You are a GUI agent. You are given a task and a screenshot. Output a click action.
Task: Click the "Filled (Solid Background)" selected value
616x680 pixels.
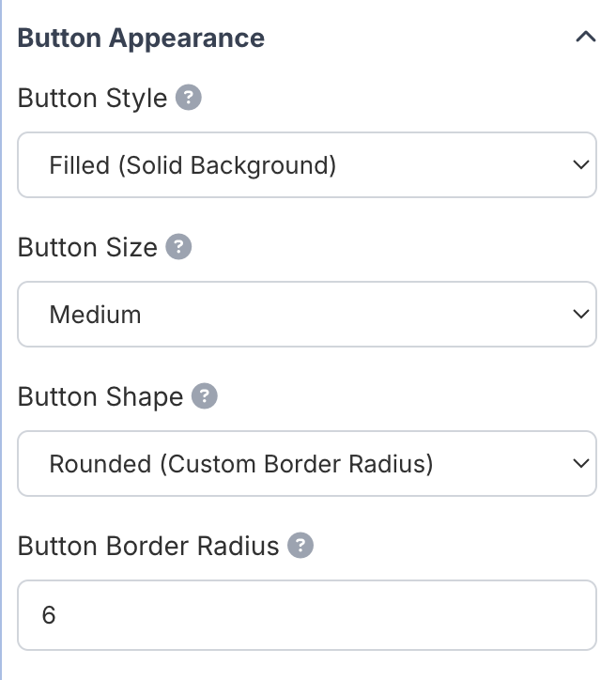pyautogui.click(x=192, y=165)
